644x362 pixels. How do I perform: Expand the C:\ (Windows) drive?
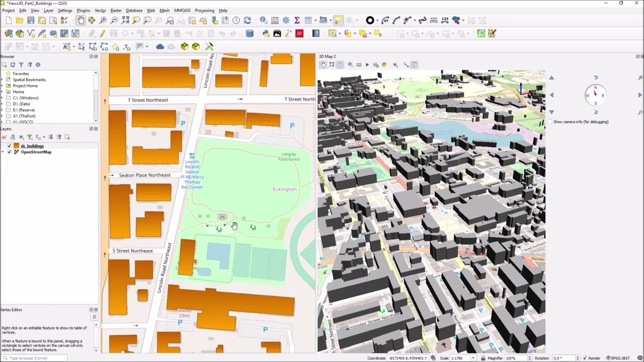pos(3,98)
